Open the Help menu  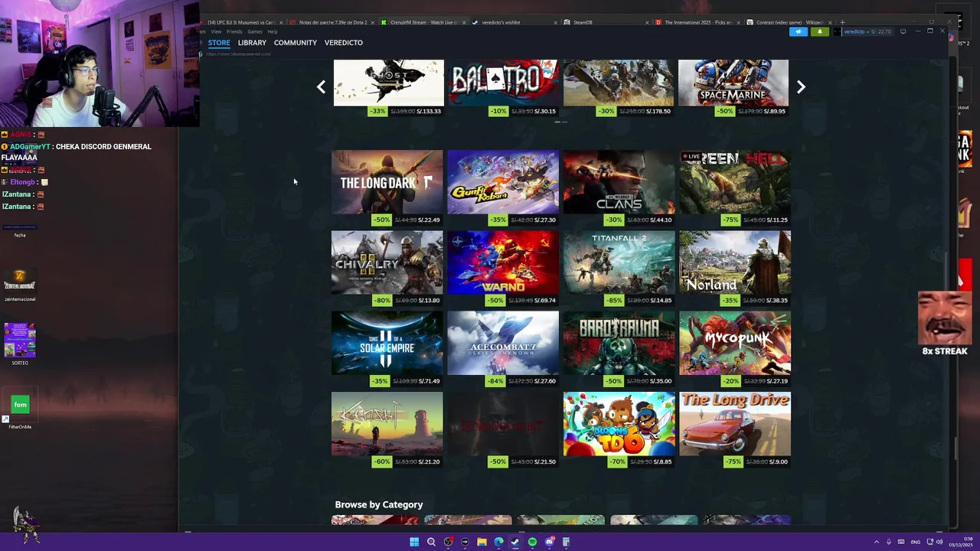tap(273, 31)
